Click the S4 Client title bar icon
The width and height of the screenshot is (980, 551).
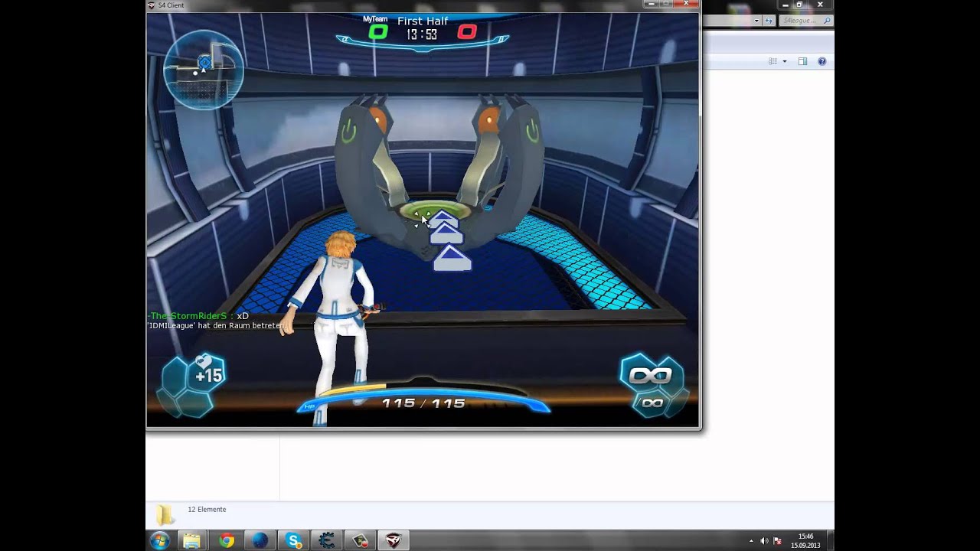pos(152,5)
